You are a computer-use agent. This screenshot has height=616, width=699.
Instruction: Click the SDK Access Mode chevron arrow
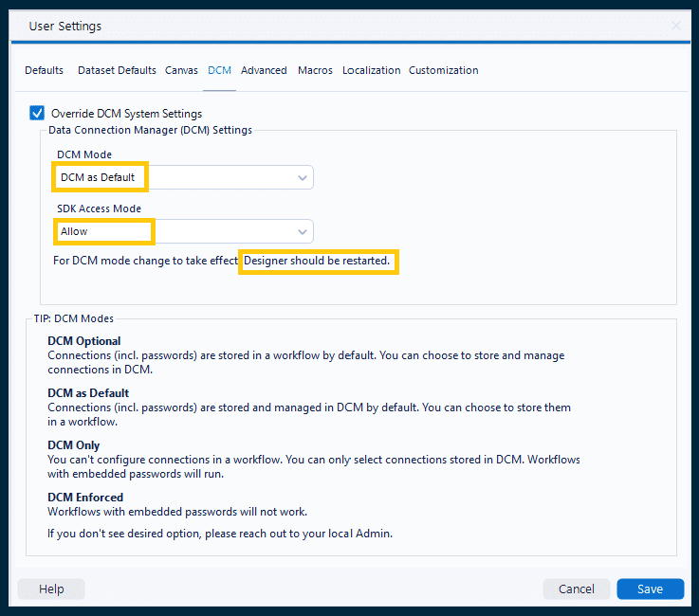(x=303, y=231)
